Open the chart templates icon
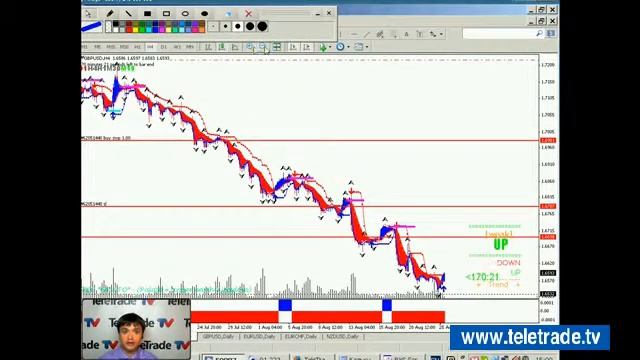The width and height of the screenshot is (640, 360). pos(358,47)
